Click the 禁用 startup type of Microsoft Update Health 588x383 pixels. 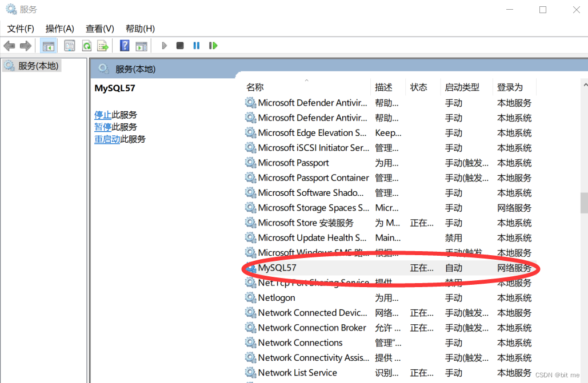[453, 238]
